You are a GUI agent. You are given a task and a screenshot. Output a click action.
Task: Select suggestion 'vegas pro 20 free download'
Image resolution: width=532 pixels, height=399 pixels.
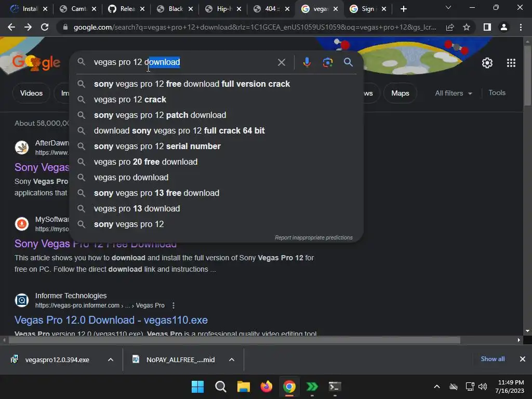point(216,162)
